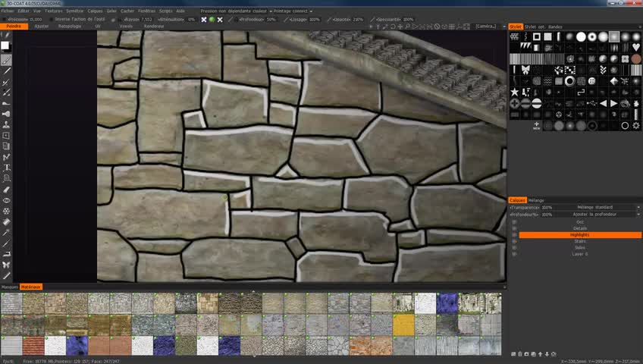Click the white foreground color swatch
The image size is (643, 364).
tap(5, 46)
